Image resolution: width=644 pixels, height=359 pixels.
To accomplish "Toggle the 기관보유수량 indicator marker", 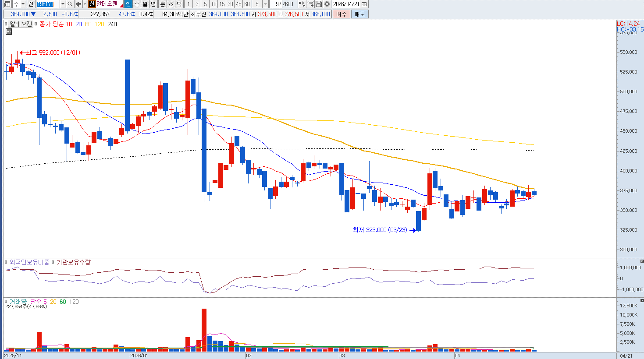I will click(53, 262).
